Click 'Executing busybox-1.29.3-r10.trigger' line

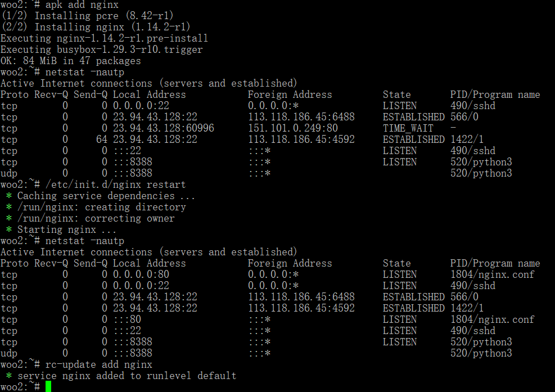[102, 49]
